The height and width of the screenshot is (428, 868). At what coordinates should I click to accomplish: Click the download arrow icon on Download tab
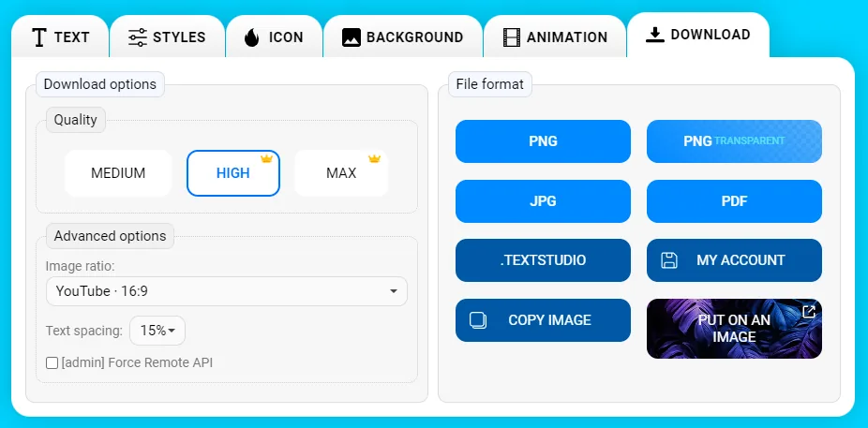point(655,35)
